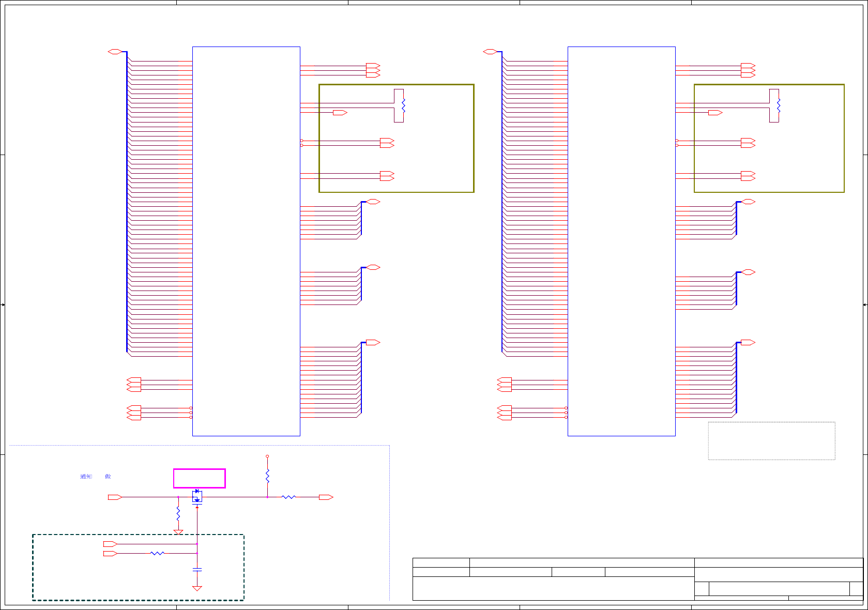Click the first bus port right of left IC
Image resolution: width=868 pixels, height=610 pixels.
373,202
